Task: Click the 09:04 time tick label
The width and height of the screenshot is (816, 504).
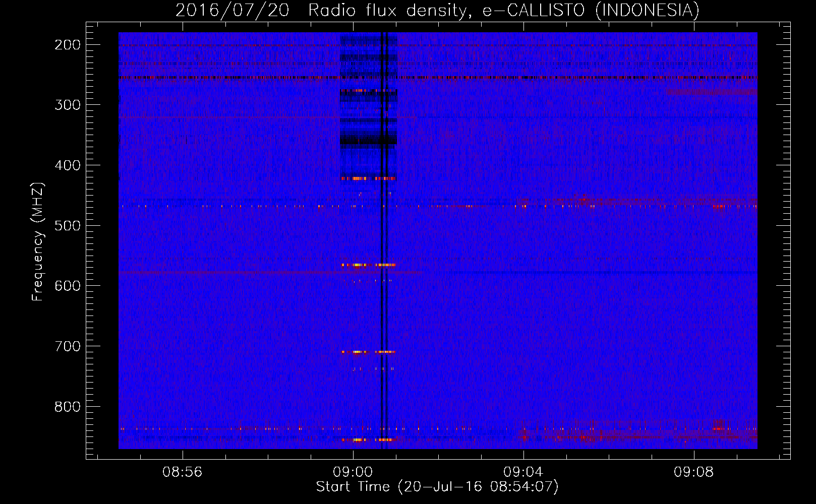Action: [523, 472]
